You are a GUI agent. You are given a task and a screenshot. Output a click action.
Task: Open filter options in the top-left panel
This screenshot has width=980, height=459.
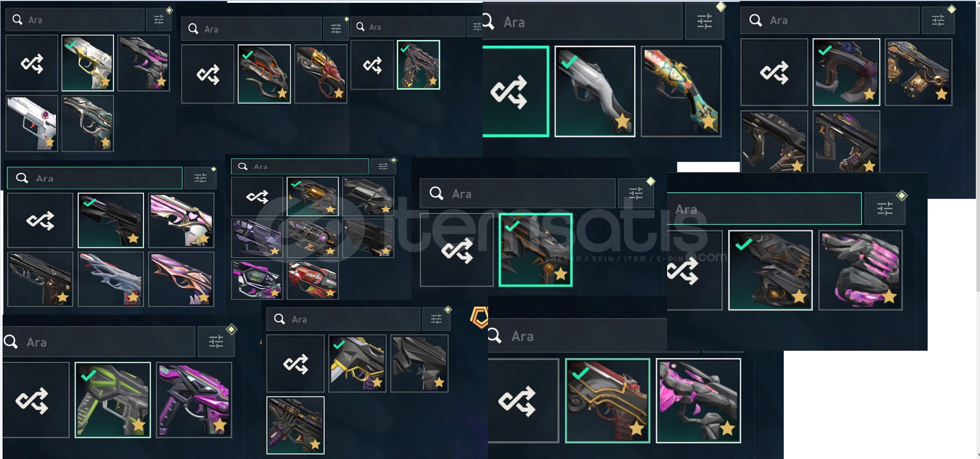(x=159, y=20)
